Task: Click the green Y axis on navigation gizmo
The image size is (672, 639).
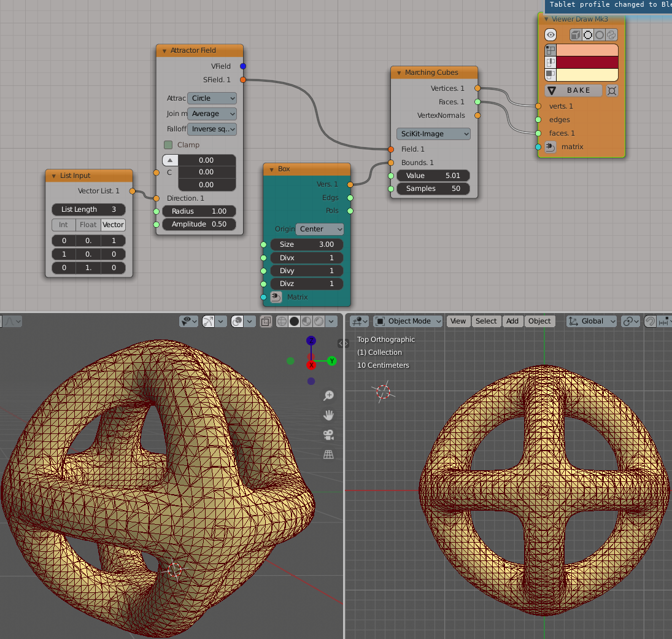Action: click(x=331, y=361)
